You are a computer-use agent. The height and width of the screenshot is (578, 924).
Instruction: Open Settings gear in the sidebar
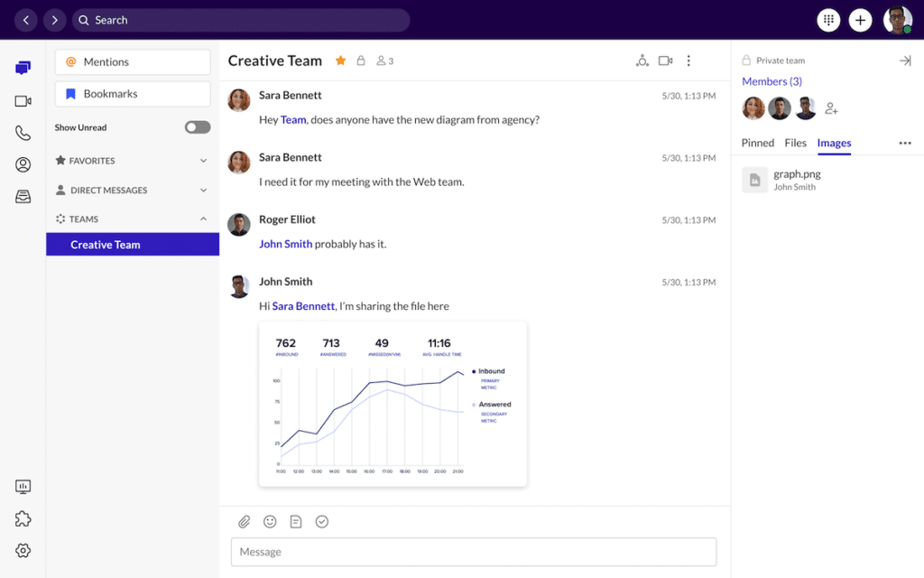coord(23,550)
